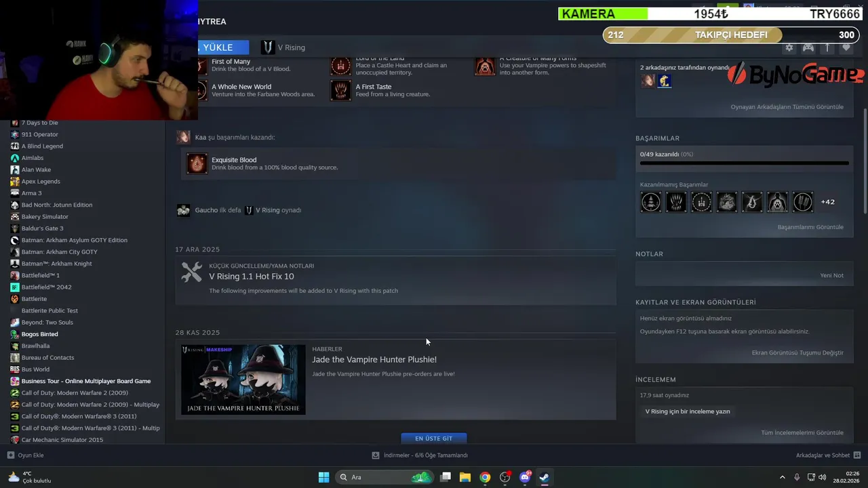Click the controller support icon
868x488 pixels.
tap(808, 47)
